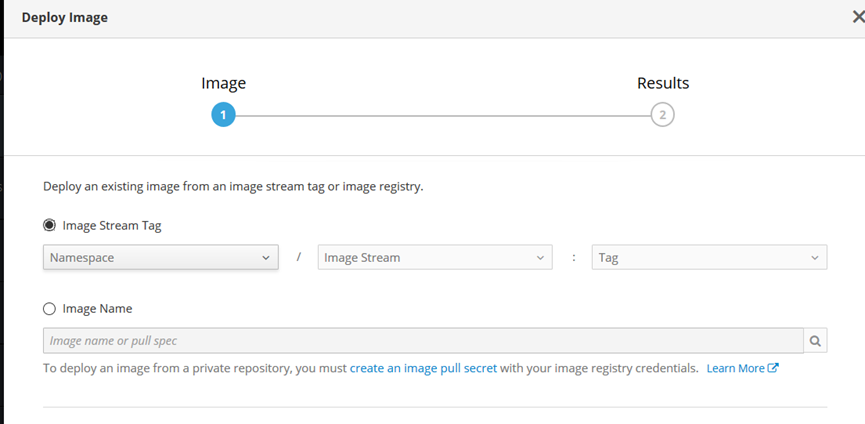Select the Image Stream Tag radio button

click(x=50, y=226)
